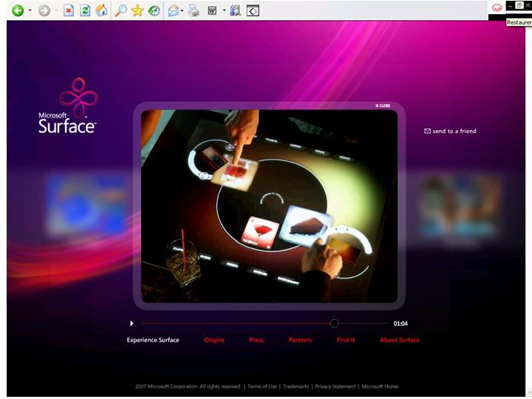532x399 pixels.
Task: Click the red smiley icon at top right
Action: tap(497, 7)
